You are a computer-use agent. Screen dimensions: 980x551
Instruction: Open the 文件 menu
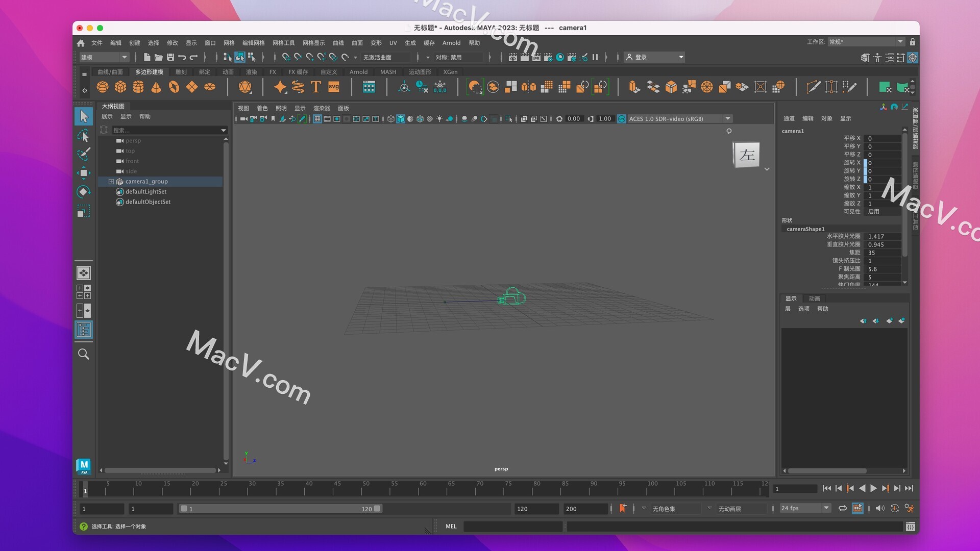point(97,43)
